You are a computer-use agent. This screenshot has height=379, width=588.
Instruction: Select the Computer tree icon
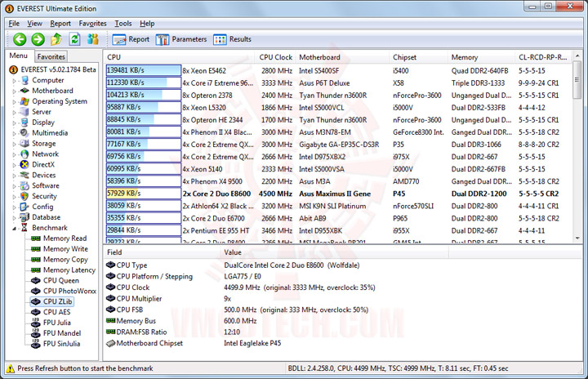point(24,80)
